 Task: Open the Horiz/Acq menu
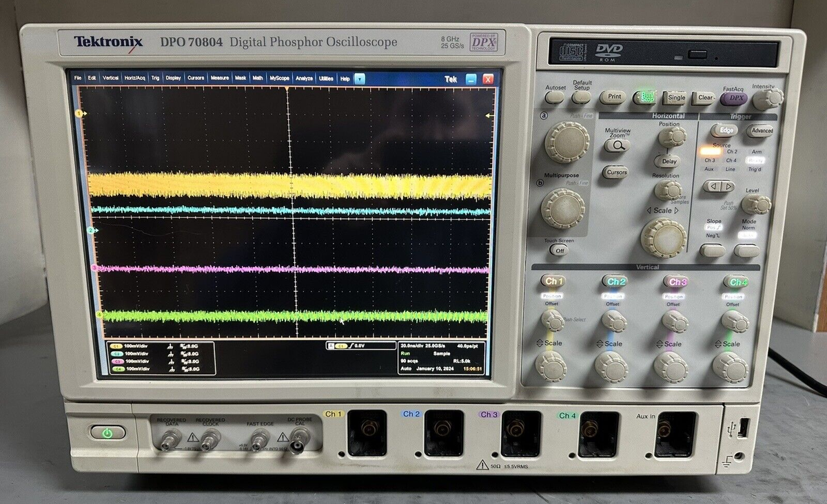pyautogui.click(x=134, y=78)
